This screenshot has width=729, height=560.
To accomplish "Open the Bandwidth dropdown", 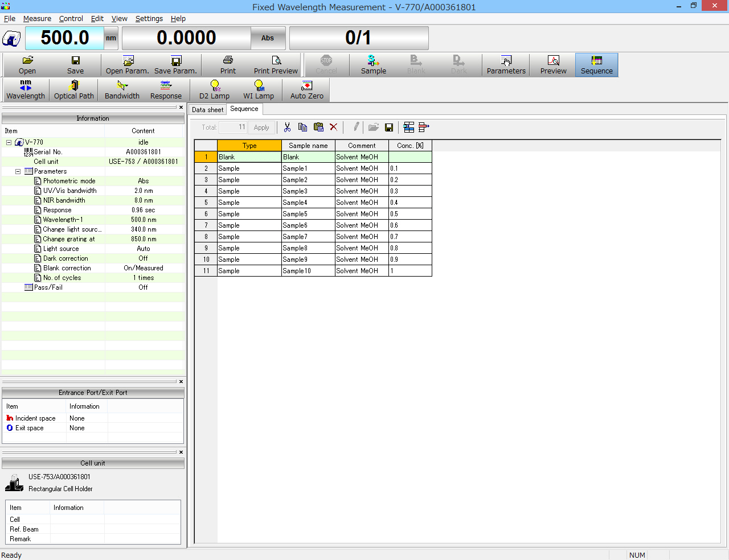I will (x=122, y=89).
